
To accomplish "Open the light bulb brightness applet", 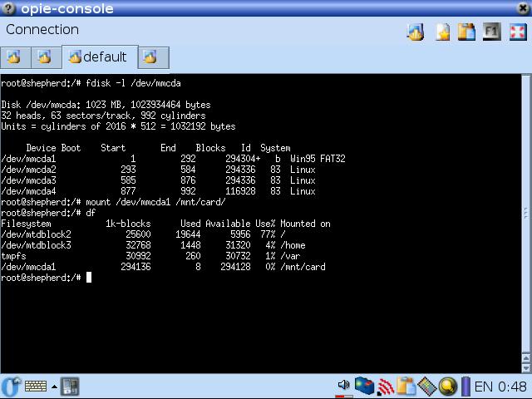I will (x=448, y=386).
